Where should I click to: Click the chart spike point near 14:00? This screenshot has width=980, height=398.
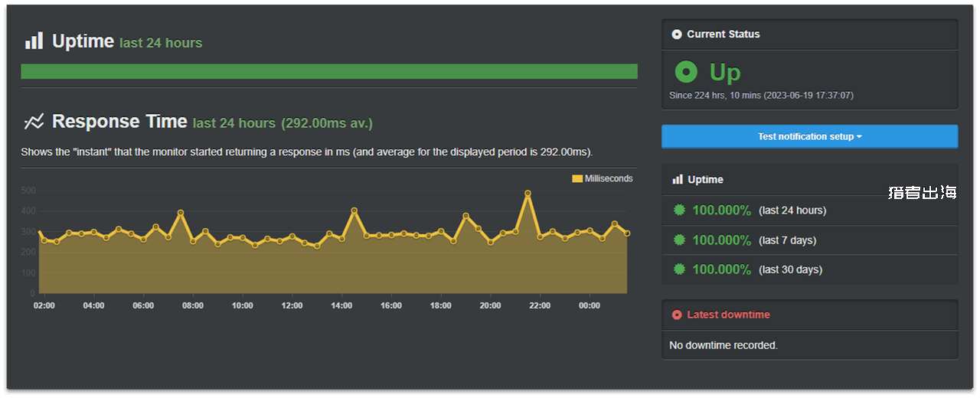pyautogui.click(x=354, y=210)
